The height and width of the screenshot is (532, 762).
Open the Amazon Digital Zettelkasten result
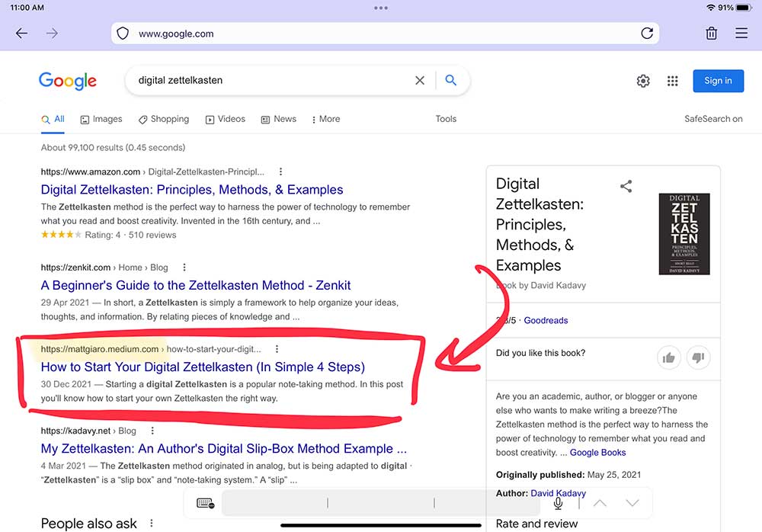pos(192,190)
